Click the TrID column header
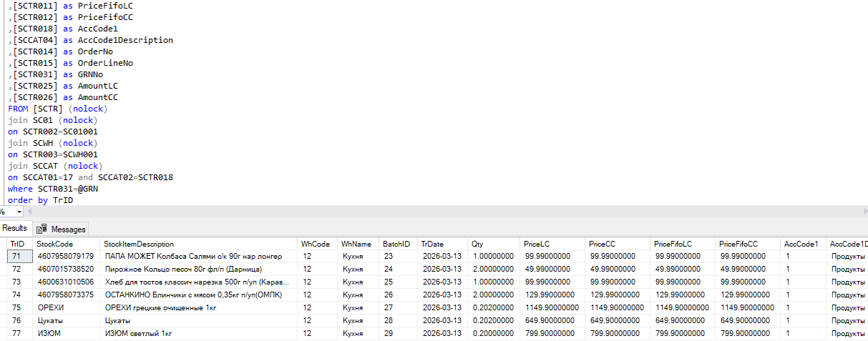Viewport: 868px width, 341px height. [17, 244]
